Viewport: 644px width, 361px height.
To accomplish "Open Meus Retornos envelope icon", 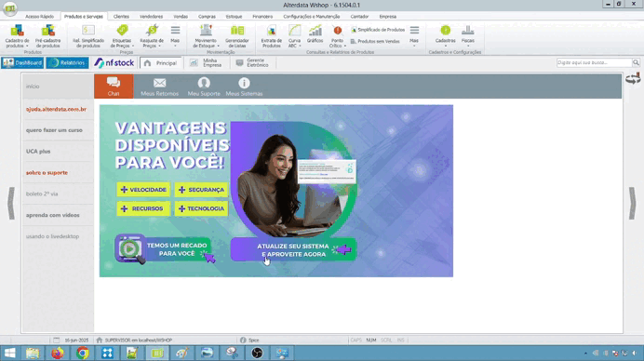I will coord(160,83).
